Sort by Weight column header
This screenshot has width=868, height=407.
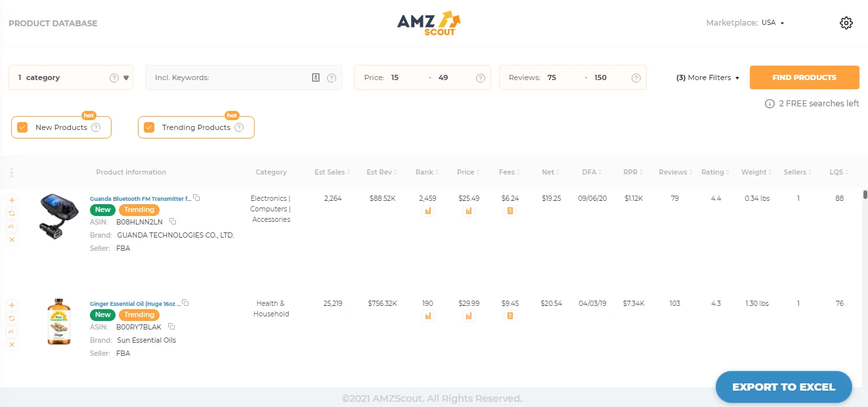(756, 172)
